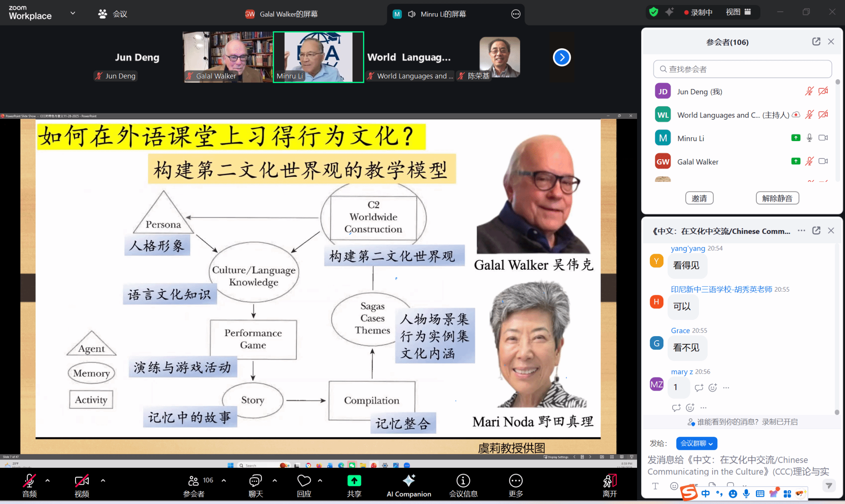
Task: Expand the Zoom Workplace dropdown chevron
Action: (73, 13)
